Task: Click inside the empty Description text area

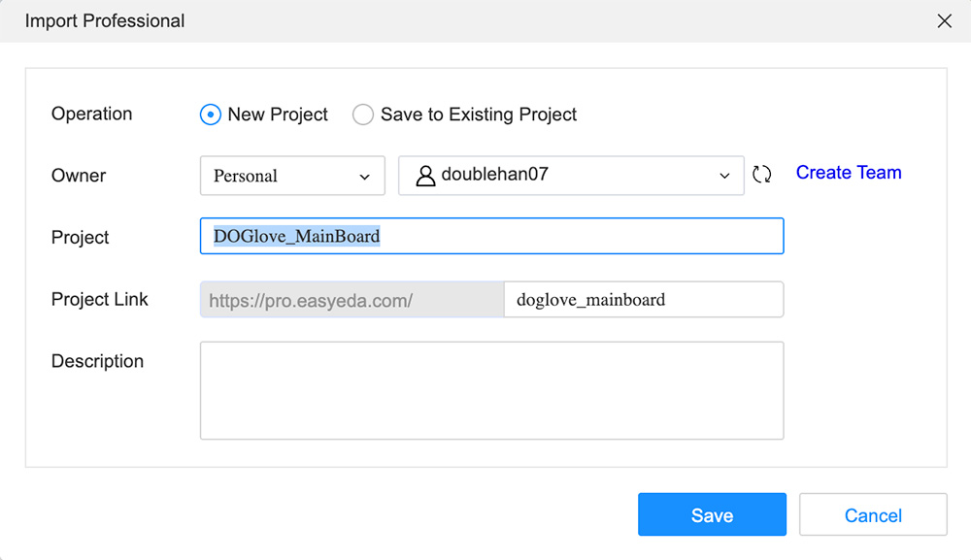Action: tap(491, 390)
